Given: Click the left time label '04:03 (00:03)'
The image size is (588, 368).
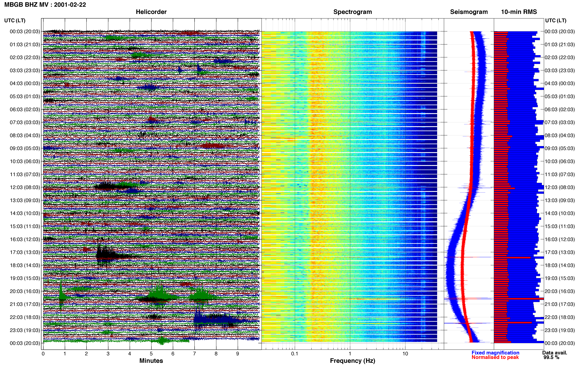Looking at the screenshot, I should pyautogui.click(x=25, y=83).
